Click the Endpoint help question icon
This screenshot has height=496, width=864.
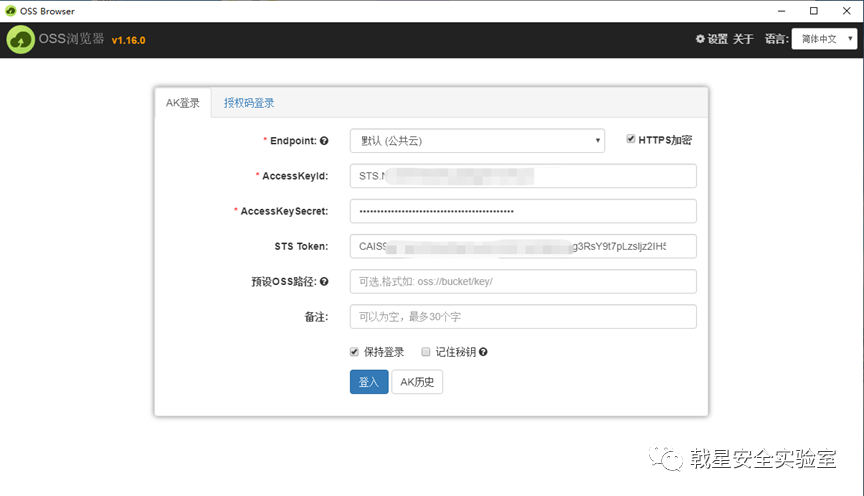(324, 141)
